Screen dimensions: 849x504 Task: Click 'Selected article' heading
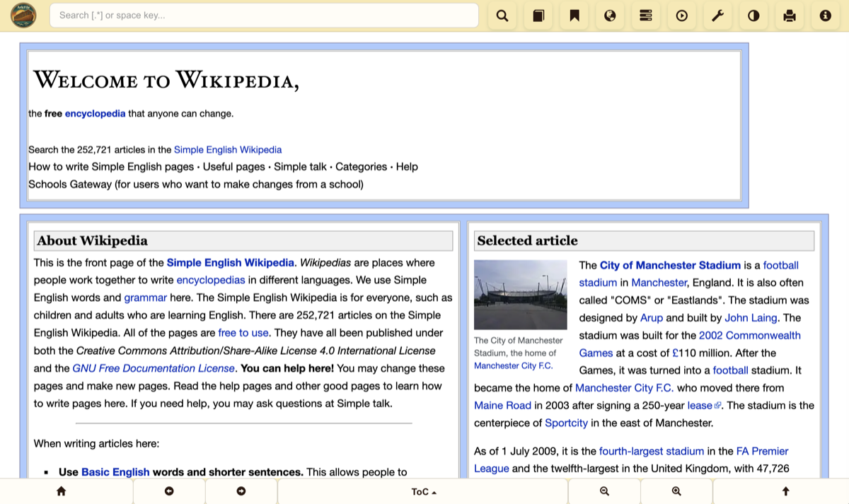528,240
